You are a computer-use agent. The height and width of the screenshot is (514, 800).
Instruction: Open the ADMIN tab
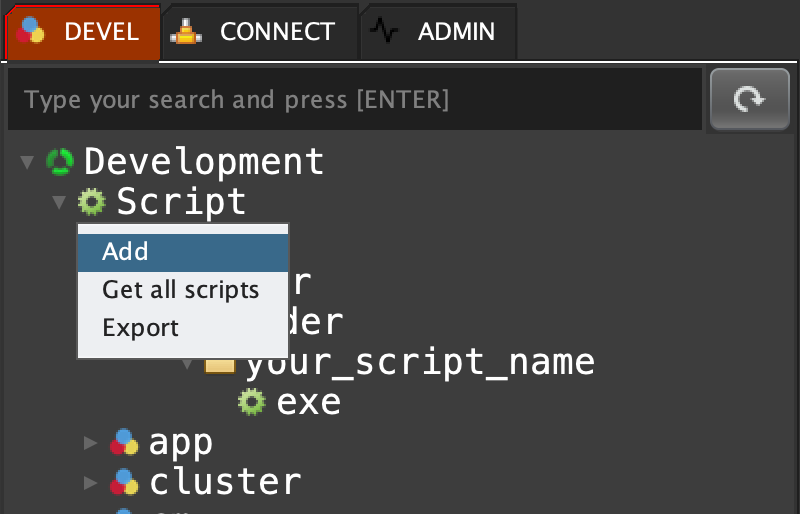click(438, 32)
